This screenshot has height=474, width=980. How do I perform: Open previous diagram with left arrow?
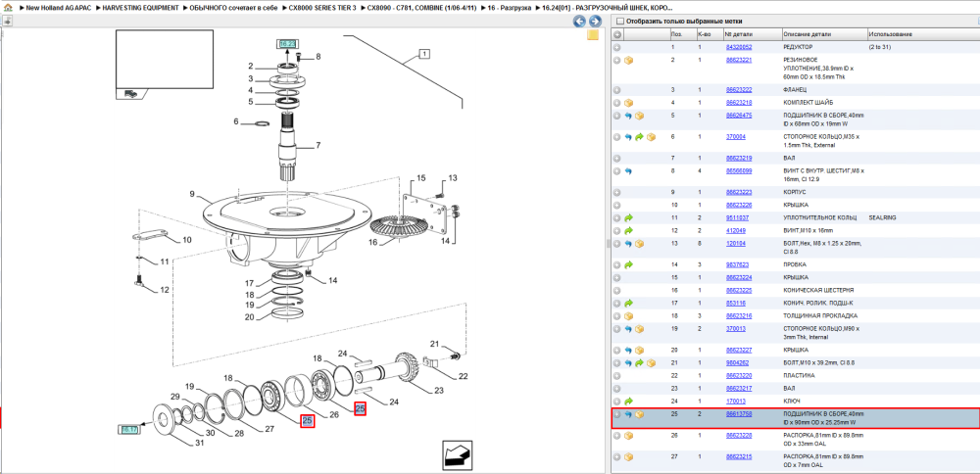point(579,22)
